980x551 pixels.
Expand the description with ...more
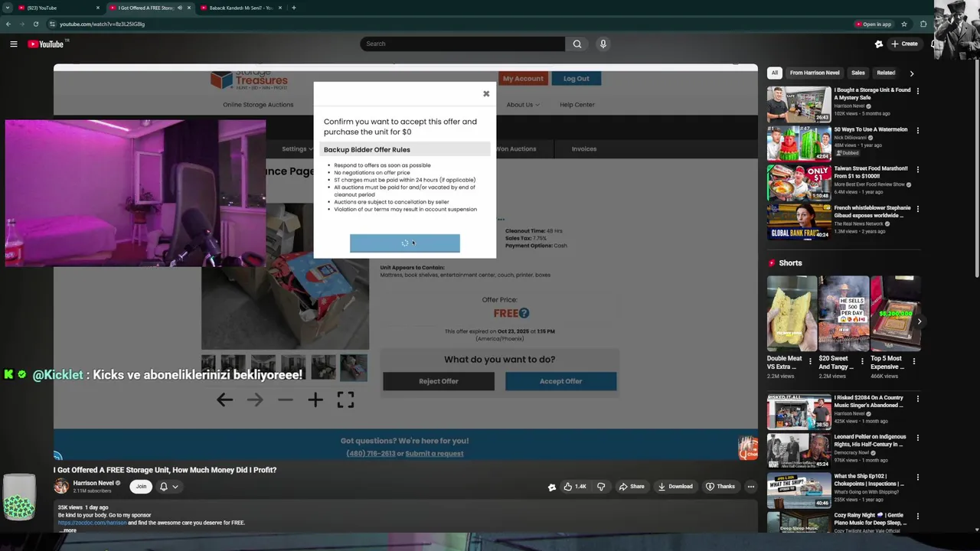click(69, 530)
